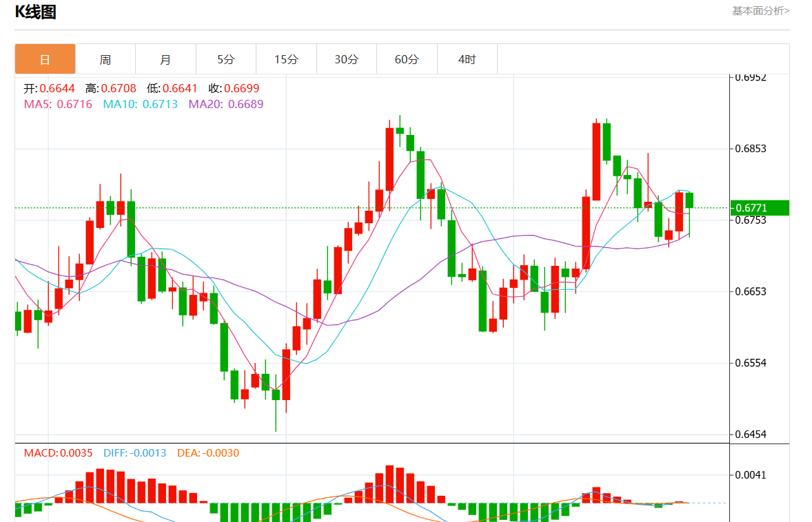Image resolution: width=812 pixels, height=522 pixels.
Task: Open the 4时 timeframe tab
Action: click(467, 59)
